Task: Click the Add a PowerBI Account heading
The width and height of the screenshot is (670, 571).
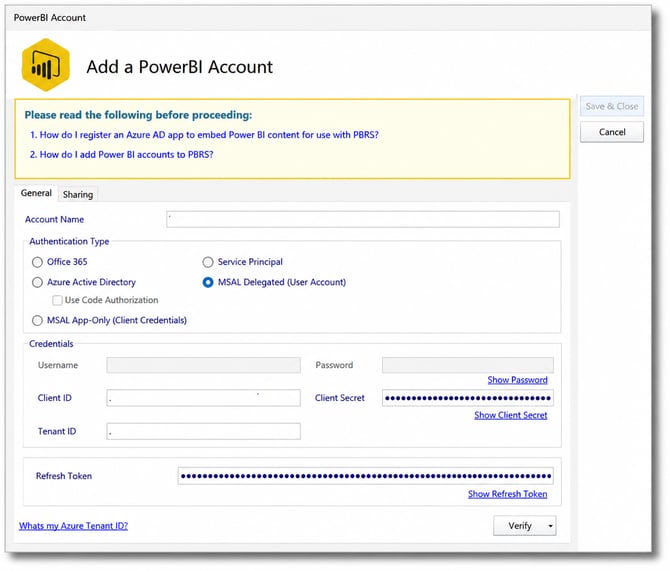Action: (x=179, y=67)
